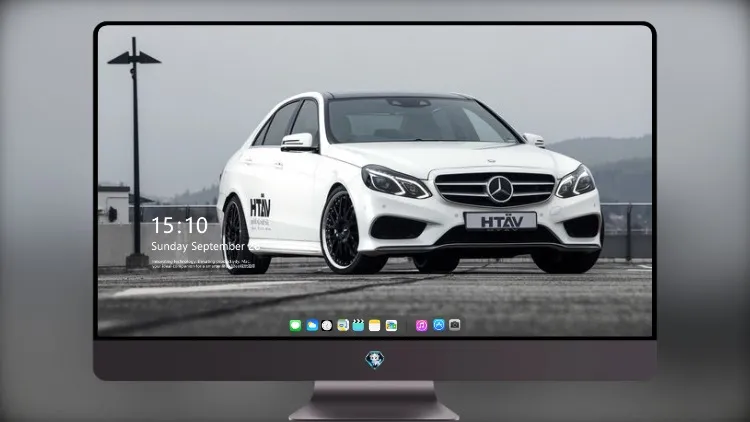The image size is (750, 422).
Task: Open the Camera app in the dock
Action: [x=455, y=325]
